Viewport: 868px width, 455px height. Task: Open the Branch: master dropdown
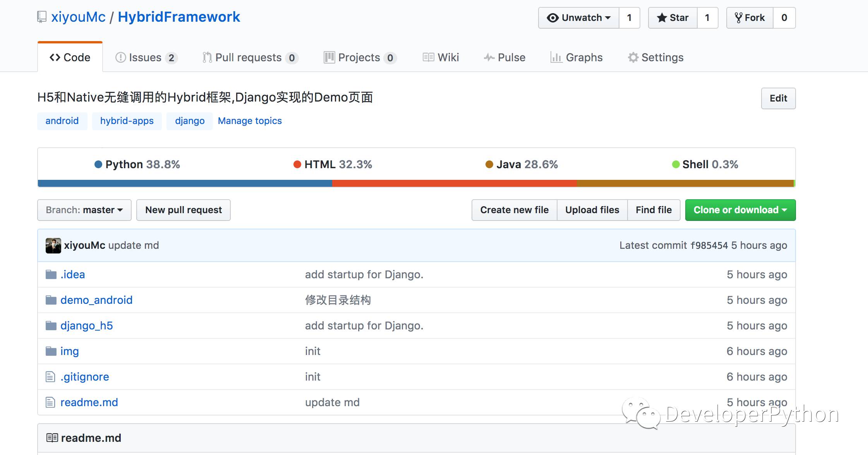pyautogui.click(x=84, y=210)
